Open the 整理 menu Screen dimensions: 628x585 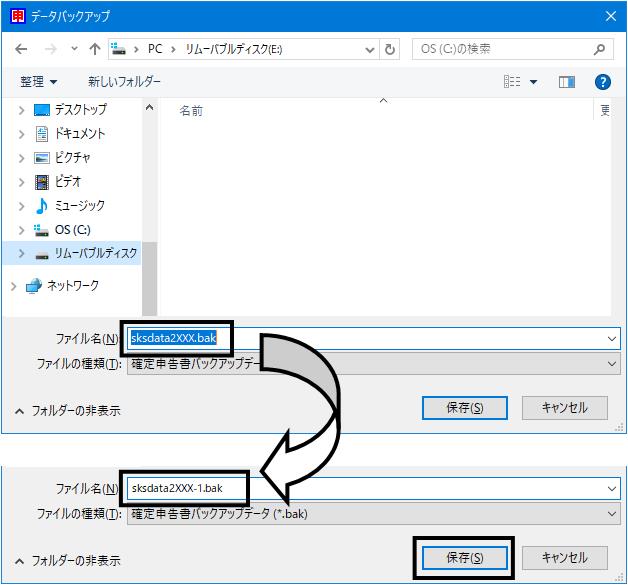(x=38, y=82)
